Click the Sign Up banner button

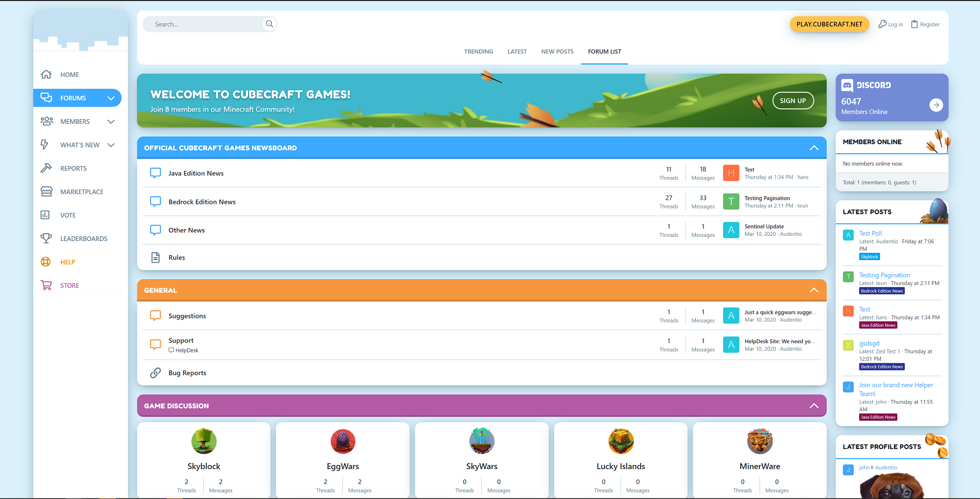(x=793, y=101)
